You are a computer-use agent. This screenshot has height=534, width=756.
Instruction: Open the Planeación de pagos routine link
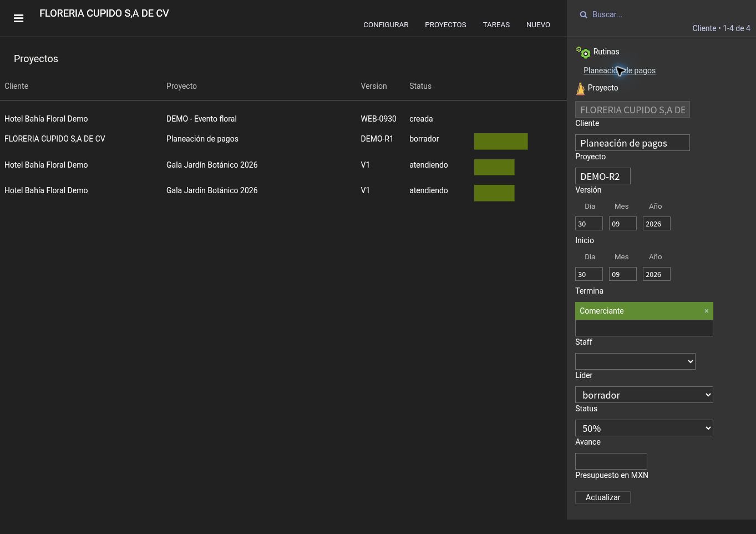[x=620, y=70]
